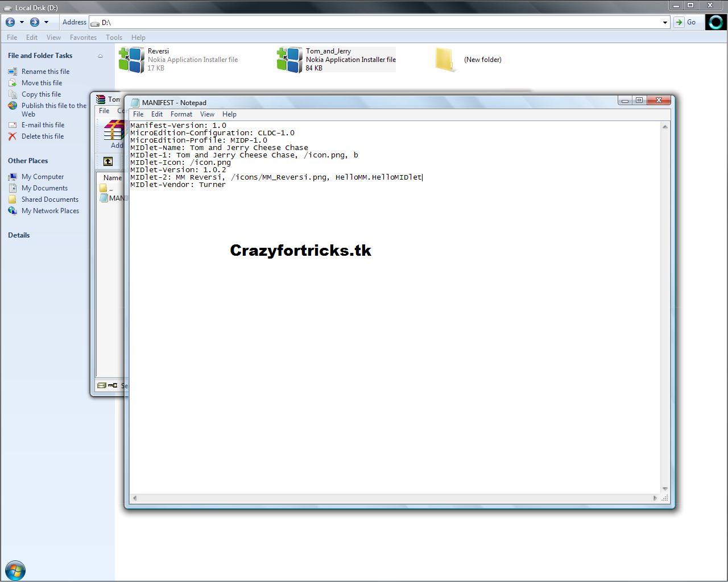Click the WinRAR drive icon in status bar

pos(101,385)
